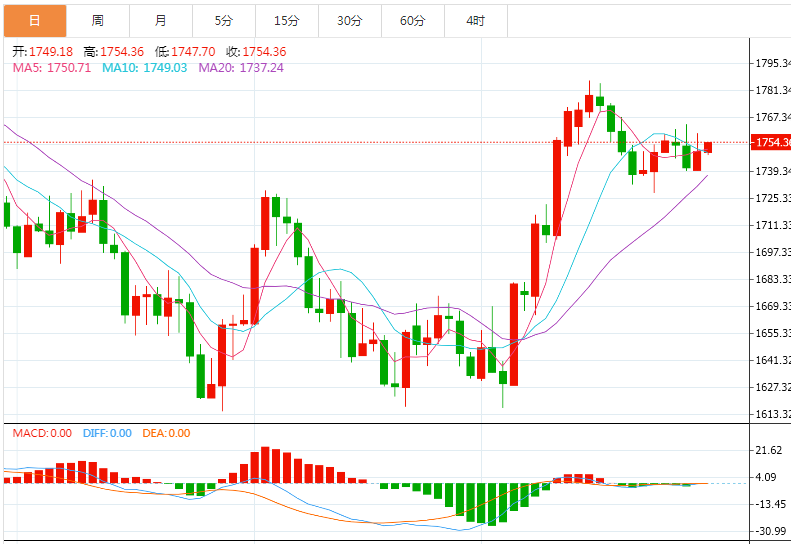This screenshot has height=544, width=791.
Task: Click the DEA:0.00 indicator label
Action: point(166,433)
